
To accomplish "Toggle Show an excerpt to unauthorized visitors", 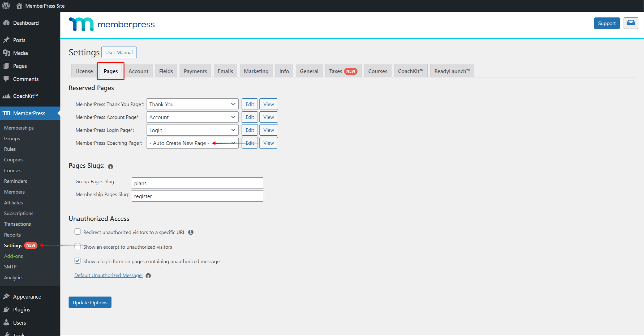I will coord(78,246).
